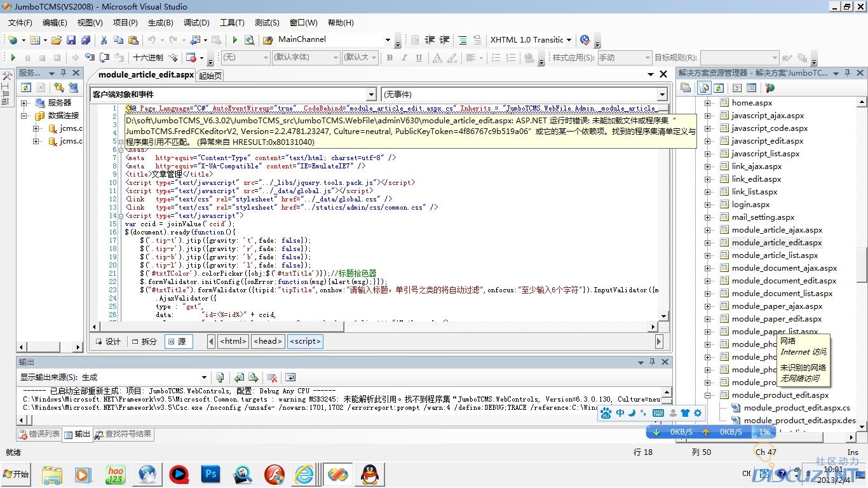Click Connect to Database icon in Server Explorer
Viewport: 868px width, 488px height.
click(x=58, y=88)
